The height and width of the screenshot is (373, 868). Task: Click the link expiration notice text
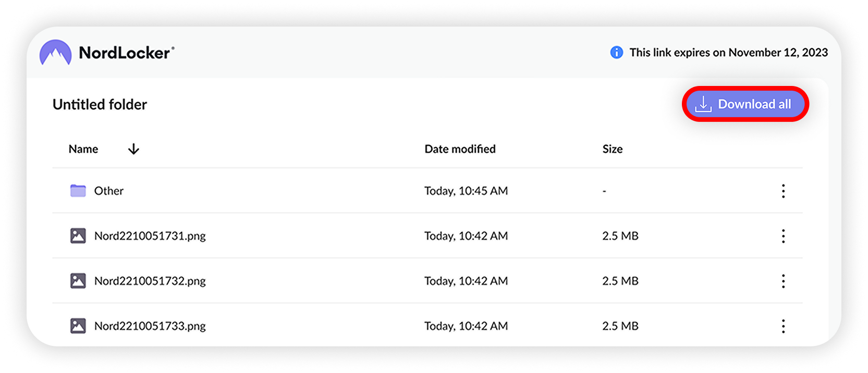point(728,53)
